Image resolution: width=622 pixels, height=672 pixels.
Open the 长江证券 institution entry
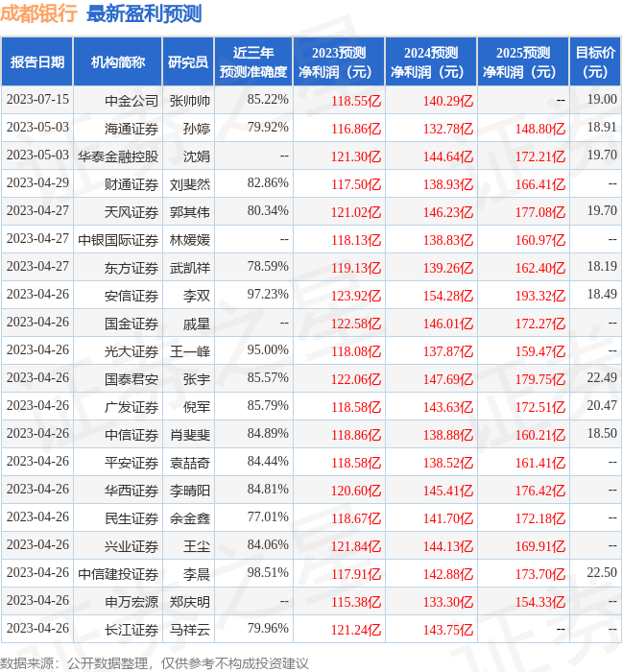pos(132,630)
